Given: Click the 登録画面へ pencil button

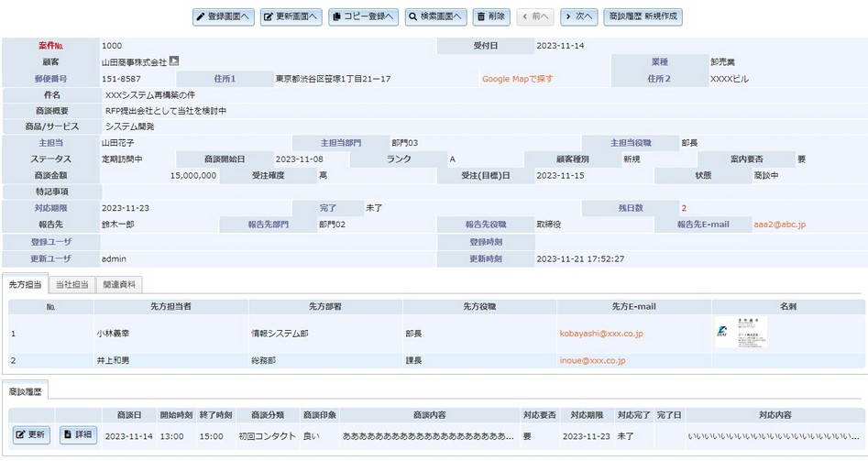Looking at the screenshot, I should point(224,16).
